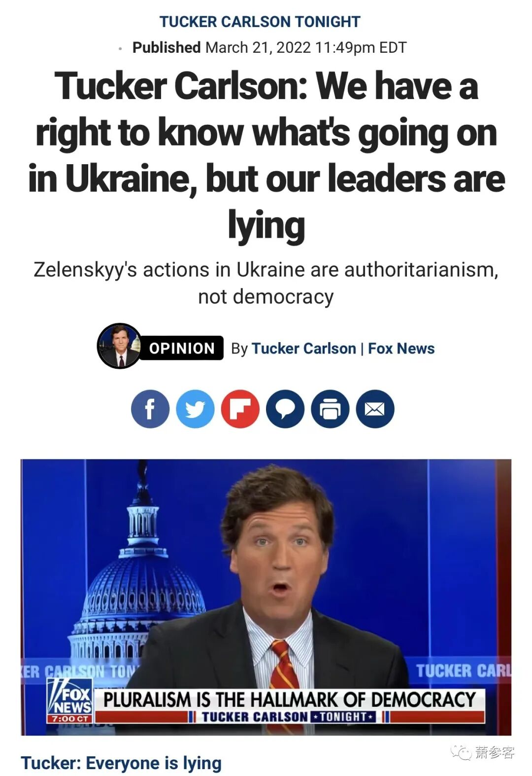Click the print article icon
This screenshot has height=776, width=532.
coord(330,409)
